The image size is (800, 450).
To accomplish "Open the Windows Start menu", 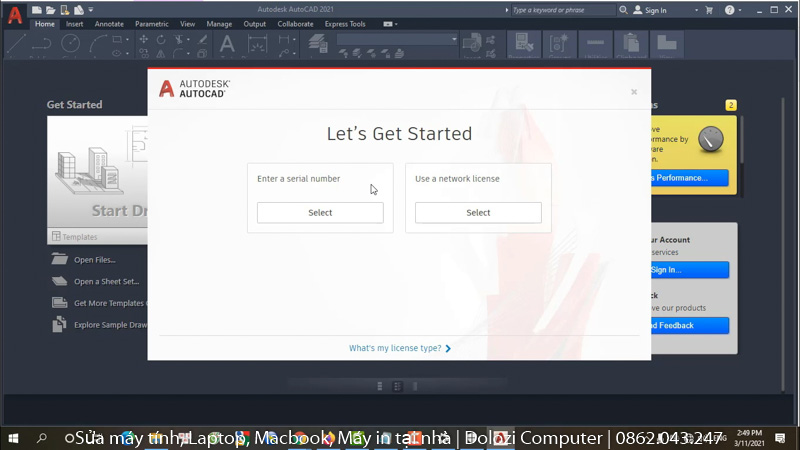I will (14, 438).
